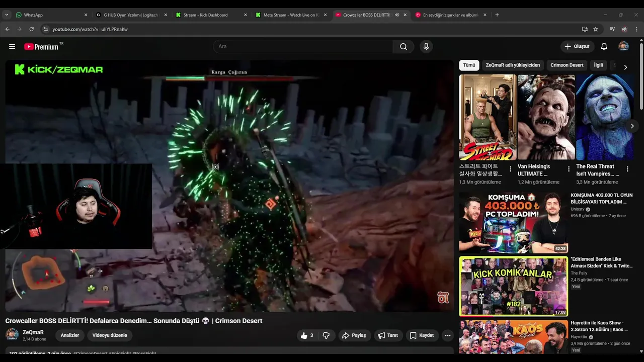Open The Pally channel name

[x=579, y=273]
